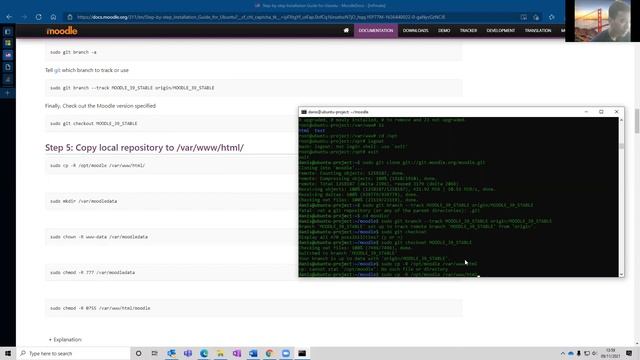Click 'sudo cp -R /opt/moodle' code line
This screenshot has width=640, height=360.
(x=97, y=166)
